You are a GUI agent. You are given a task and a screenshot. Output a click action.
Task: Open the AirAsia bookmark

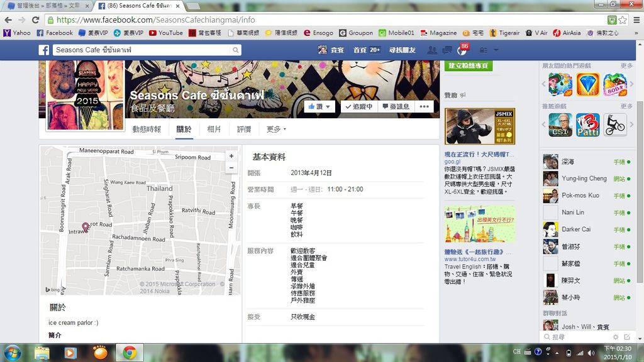(567, 33)
